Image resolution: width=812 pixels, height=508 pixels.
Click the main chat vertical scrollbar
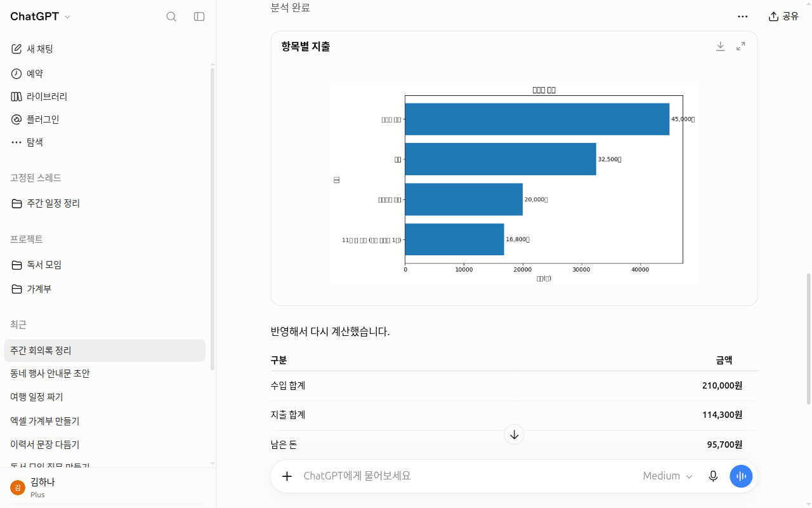point(808,339)
